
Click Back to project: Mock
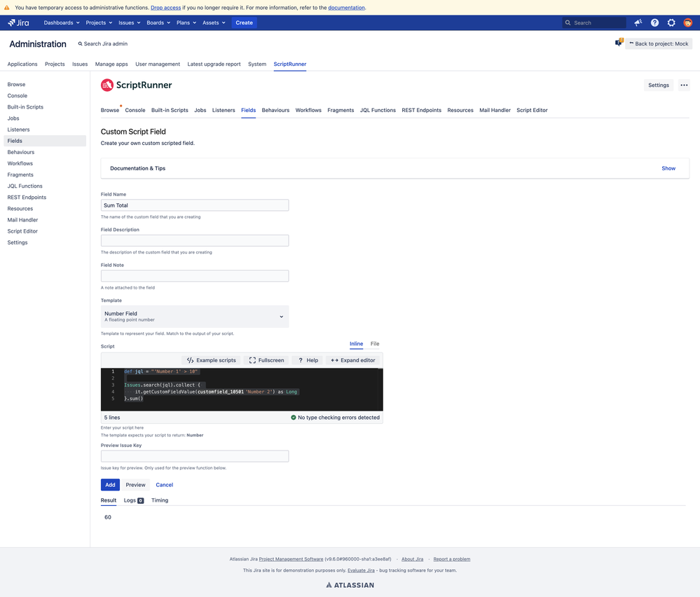(659, 43)
